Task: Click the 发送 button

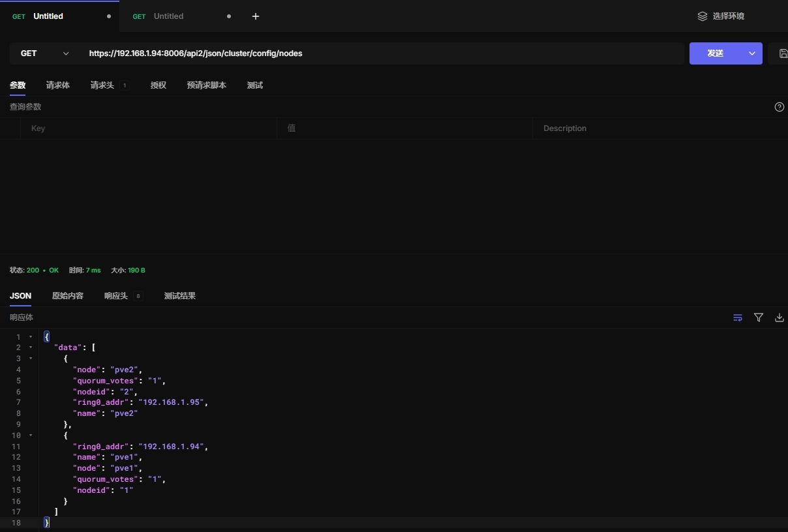Action: pos(716,53)
